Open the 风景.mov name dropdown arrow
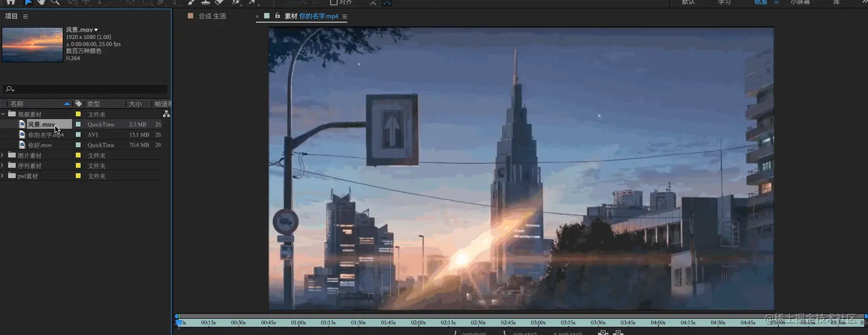 (96, 30)
